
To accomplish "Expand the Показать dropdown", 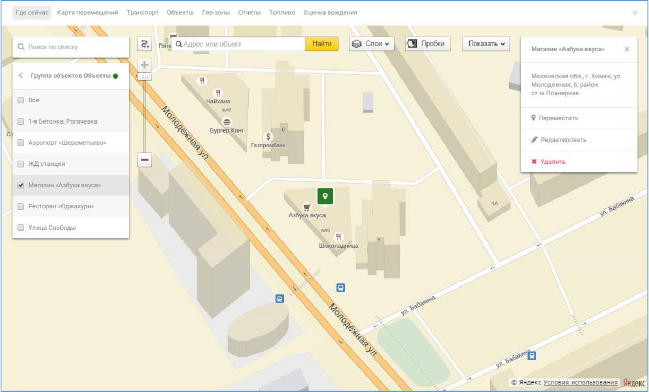I will 486,43.
